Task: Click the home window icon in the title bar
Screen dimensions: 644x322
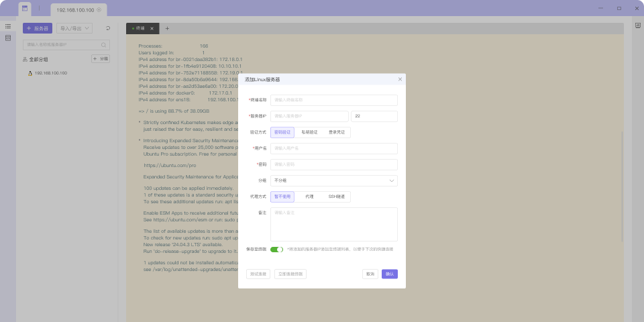Action: [x=25, y=9]
